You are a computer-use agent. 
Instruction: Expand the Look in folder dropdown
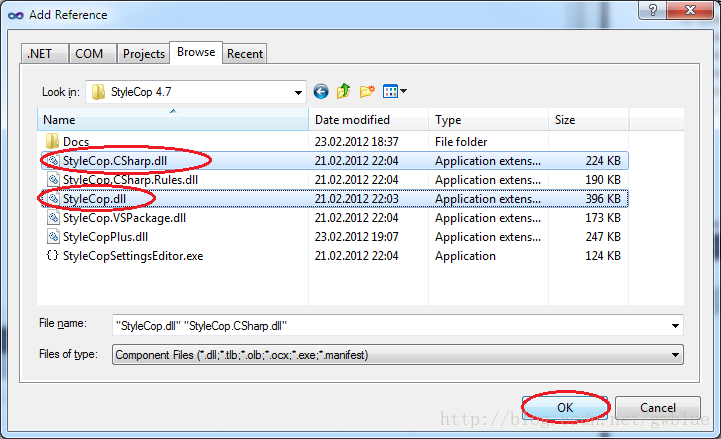298,92
